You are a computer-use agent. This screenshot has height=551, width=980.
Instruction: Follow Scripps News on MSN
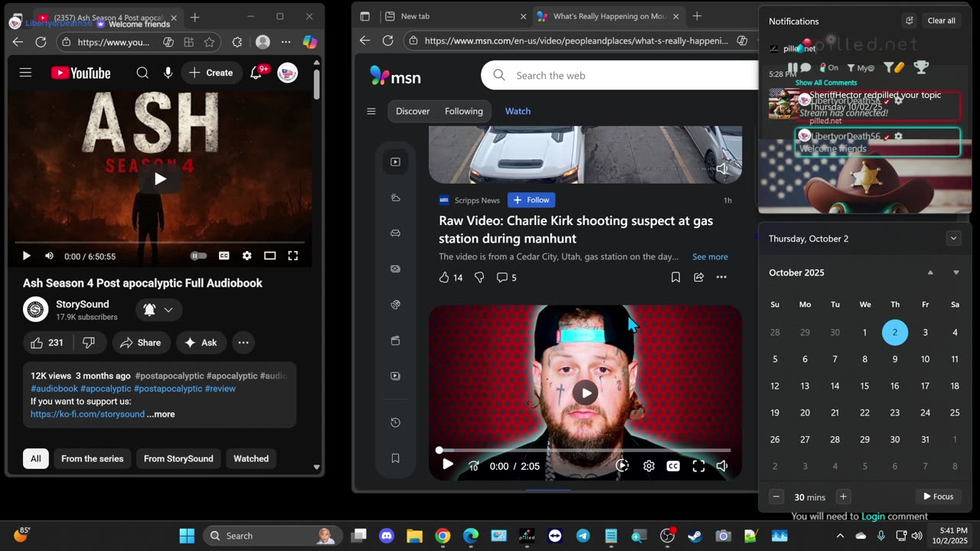pos(531,200)
